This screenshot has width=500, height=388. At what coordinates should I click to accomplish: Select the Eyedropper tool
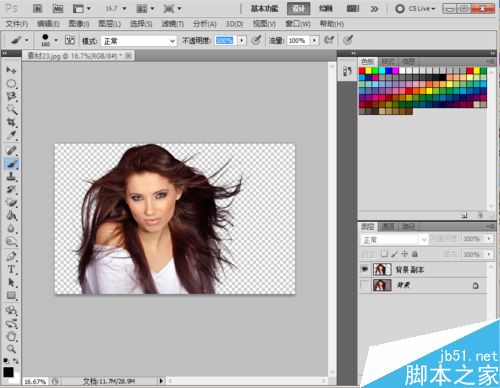(x=11, y=135)
